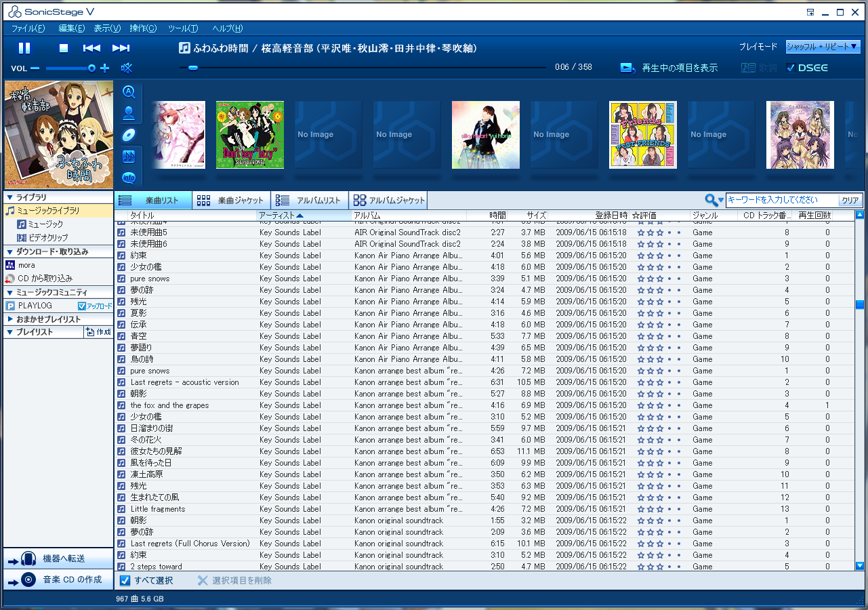Image resolution: width=868 pixels, height=610 pixels.
Task: Open the ツール(T) menu
Action: point(183,28)
